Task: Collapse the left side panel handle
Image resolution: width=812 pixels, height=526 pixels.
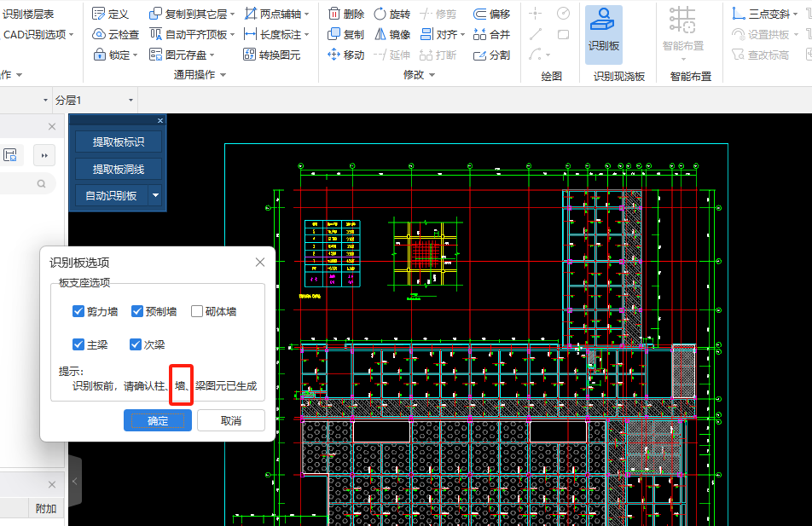Action: pyautogui.click(x=74, y=482)
